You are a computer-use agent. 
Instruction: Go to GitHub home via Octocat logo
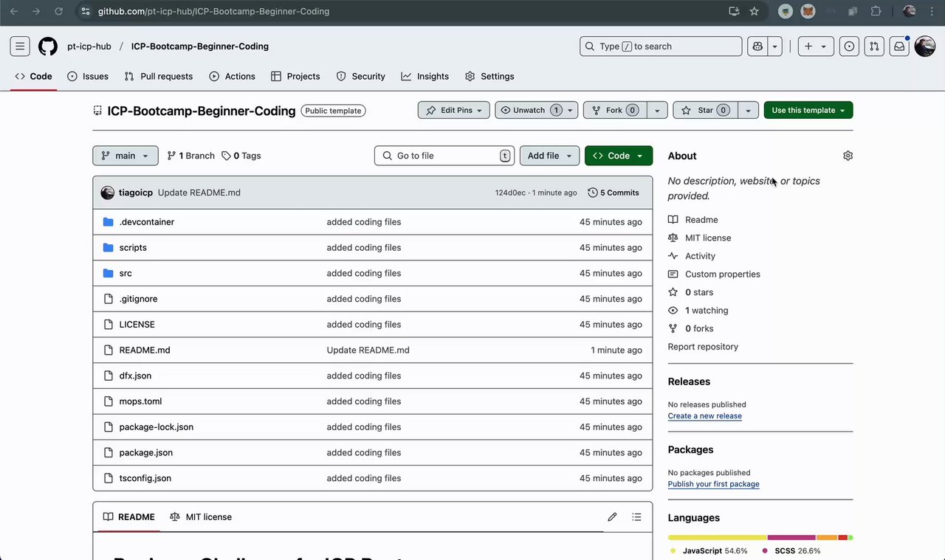(x=48, y=46)
